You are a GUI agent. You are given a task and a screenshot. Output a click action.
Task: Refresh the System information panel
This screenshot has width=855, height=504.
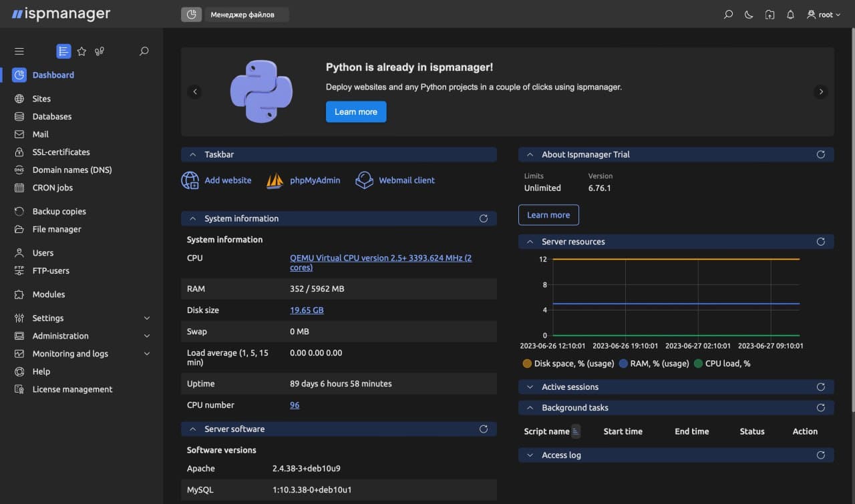484,218
